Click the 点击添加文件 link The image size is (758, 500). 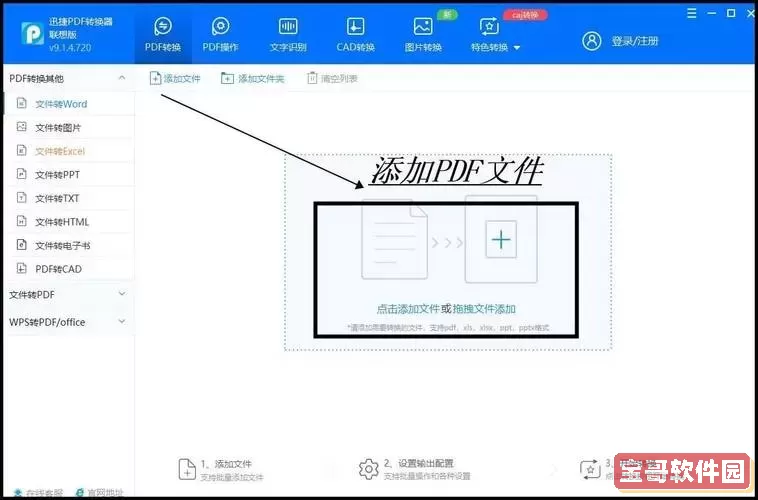point(407,309)
